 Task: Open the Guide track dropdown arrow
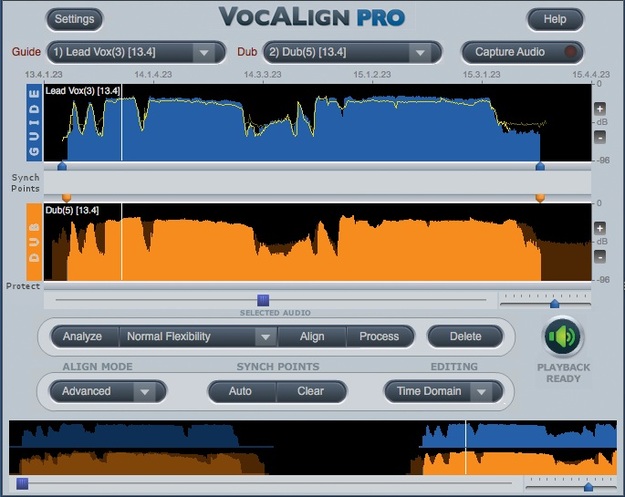pyautogui.click(x=204, y=53)
